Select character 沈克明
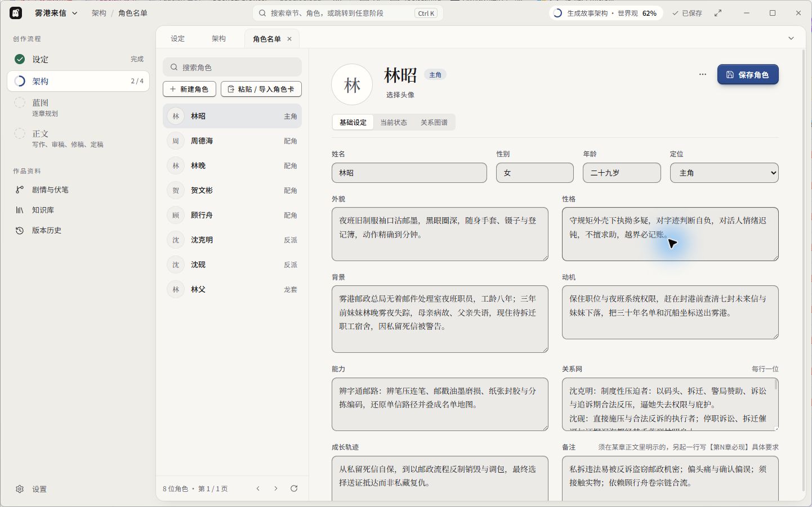Screen dimensions: 812x507 (x=232, y=240)
